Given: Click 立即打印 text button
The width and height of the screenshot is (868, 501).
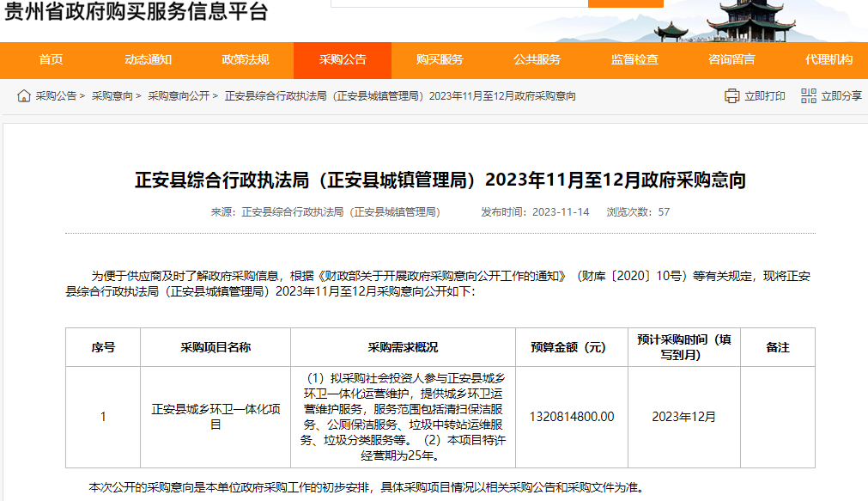Looking at the screenshot, I should [x=764, y=96].
